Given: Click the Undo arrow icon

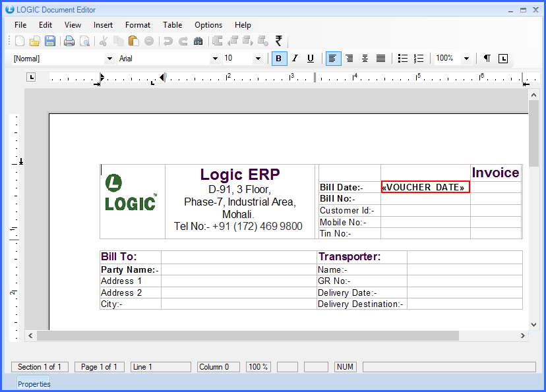Looking at the screenshot, I should 168,41.
